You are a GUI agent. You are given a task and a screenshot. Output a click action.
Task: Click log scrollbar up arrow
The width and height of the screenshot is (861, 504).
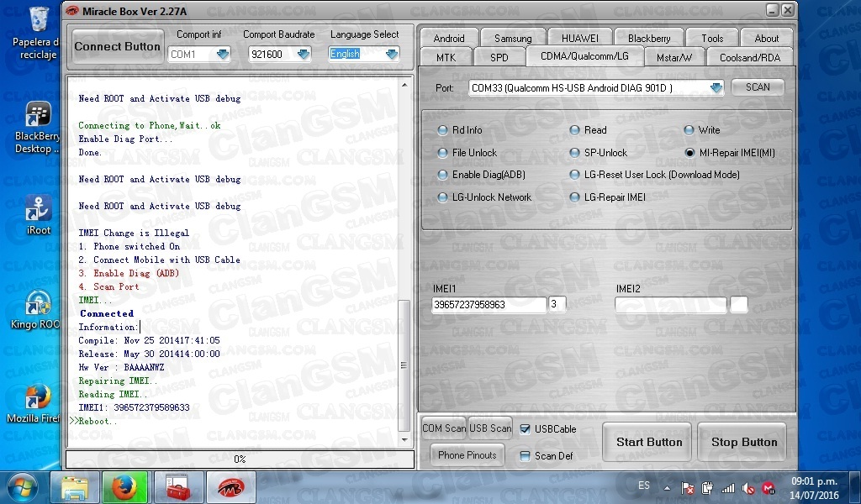click(404, 85)
